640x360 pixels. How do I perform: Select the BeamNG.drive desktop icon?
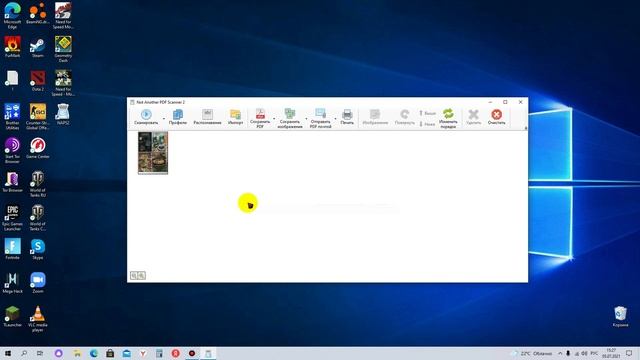pyautogui.click(x=38, y=13)
